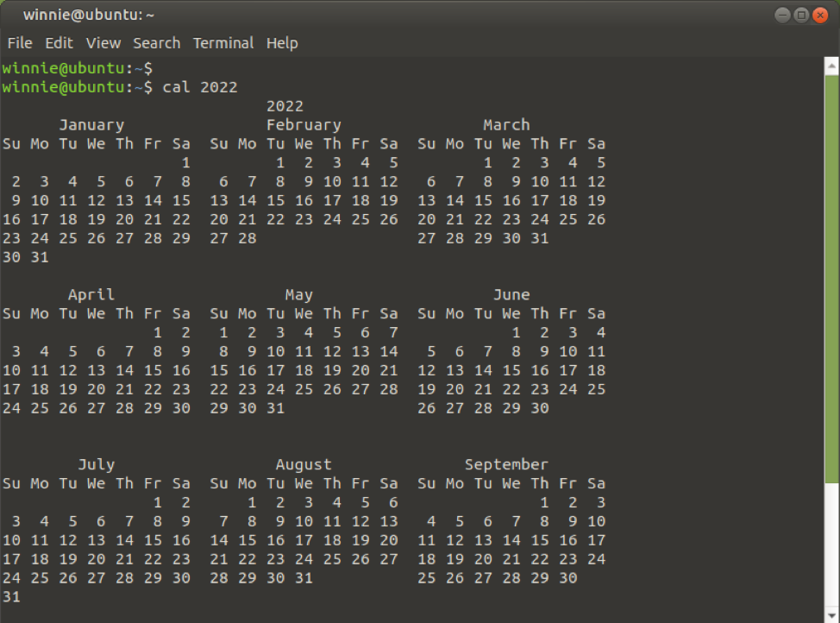Viewport: 840px width, 623px height.
Task: Click day 31 in August
Action: pos(304,578)
